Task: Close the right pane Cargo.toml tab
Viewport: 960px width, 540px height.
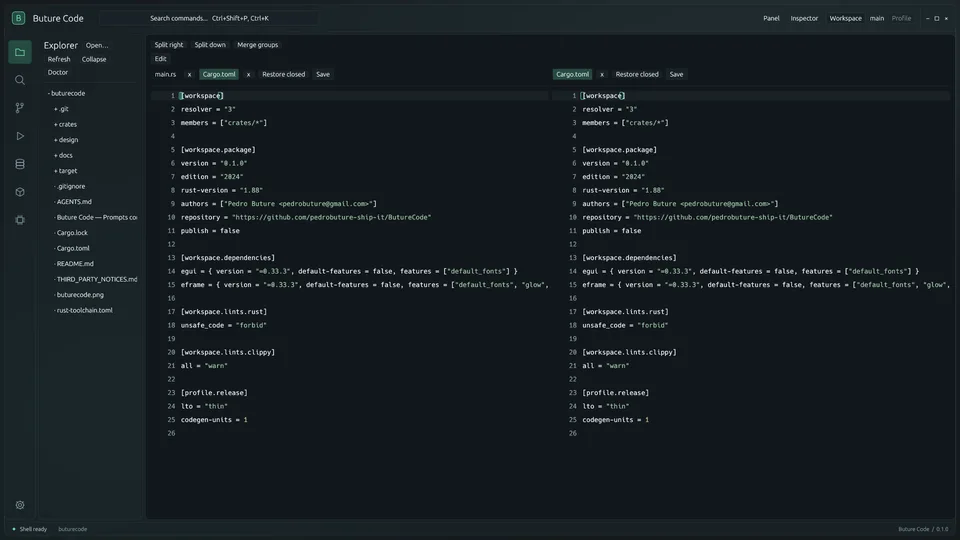Action: click(x=602, y=74)
